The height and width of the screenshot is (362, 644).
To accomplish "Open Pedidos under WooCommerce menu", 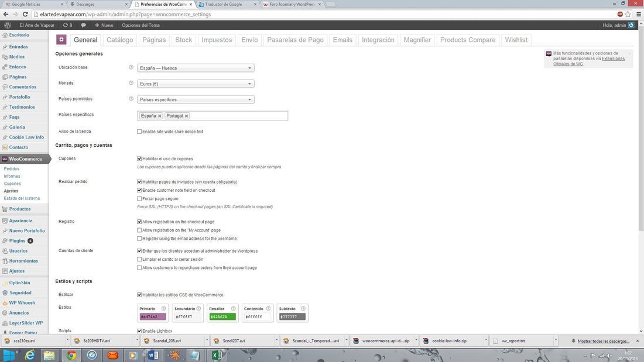I will (x=12, y=168).
